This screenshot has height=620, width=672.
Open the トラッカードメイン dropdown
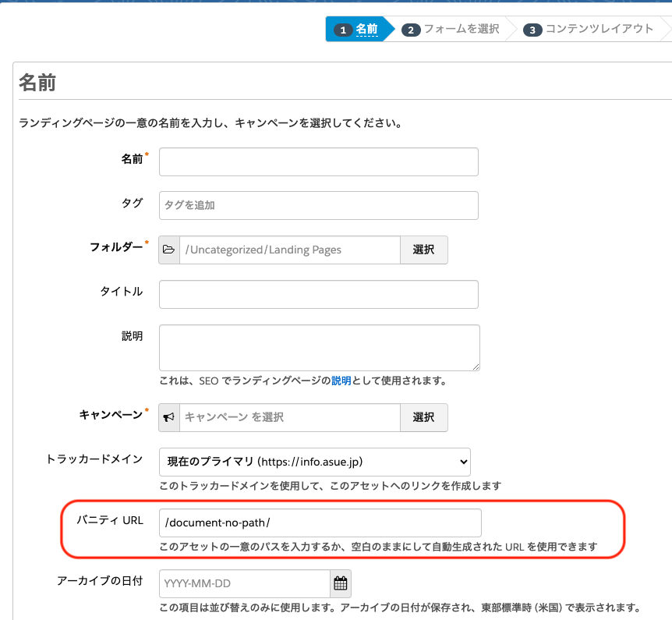315,462
